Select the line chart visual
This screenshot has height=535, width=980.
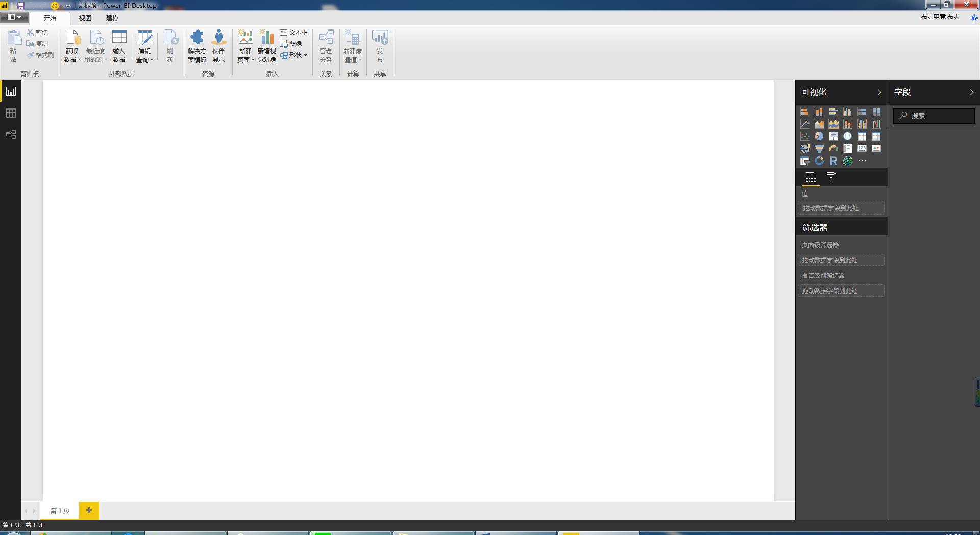(804, 124)
